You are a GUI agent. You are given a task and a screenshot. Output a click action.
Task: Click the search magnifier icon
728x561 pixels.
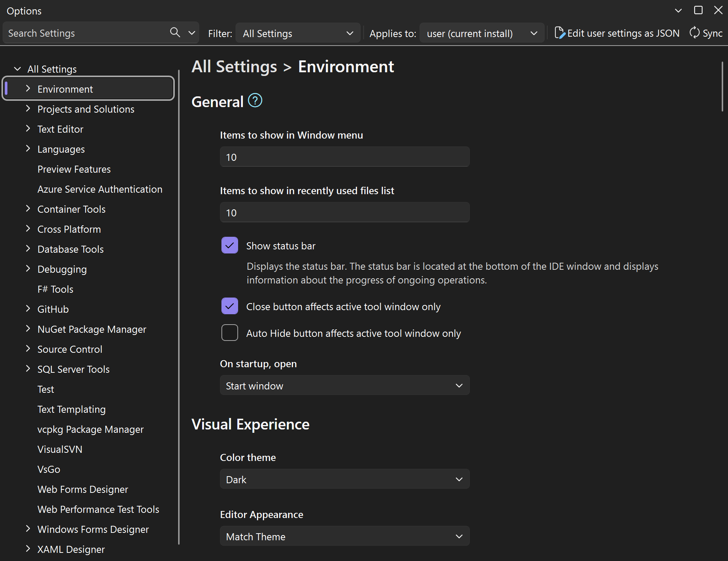175,33
